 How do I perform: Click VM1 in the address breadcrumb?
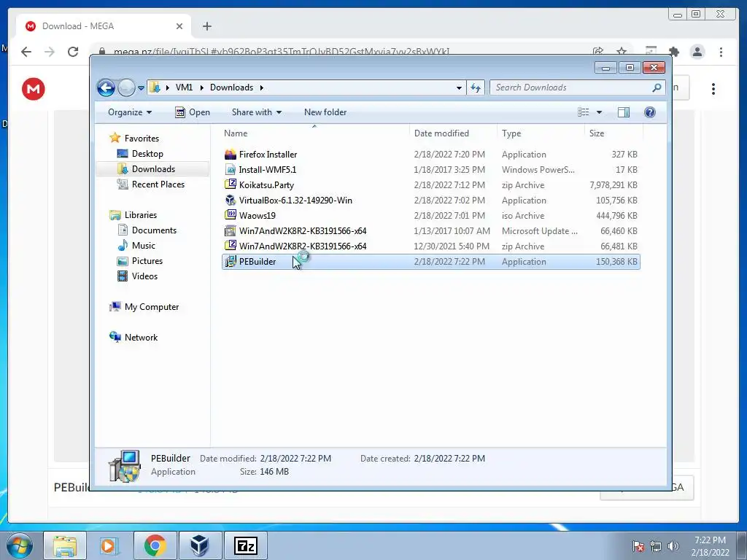pos(184,87)
